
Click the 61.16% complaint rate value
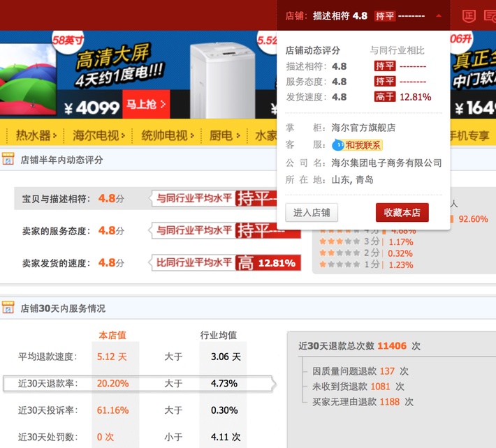[112, 410]
